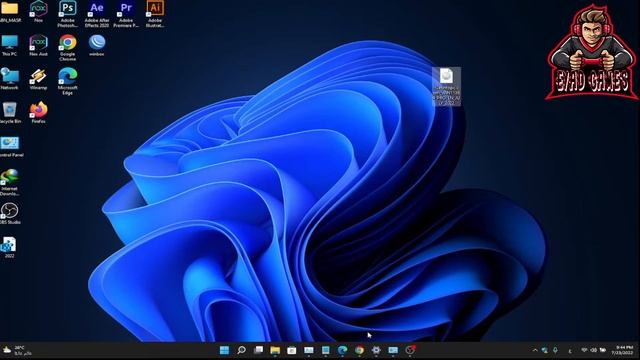This screenshot has height=360, width=640.
Task: Select the yellow folder in top-left corner
Action: coord(9,11)
